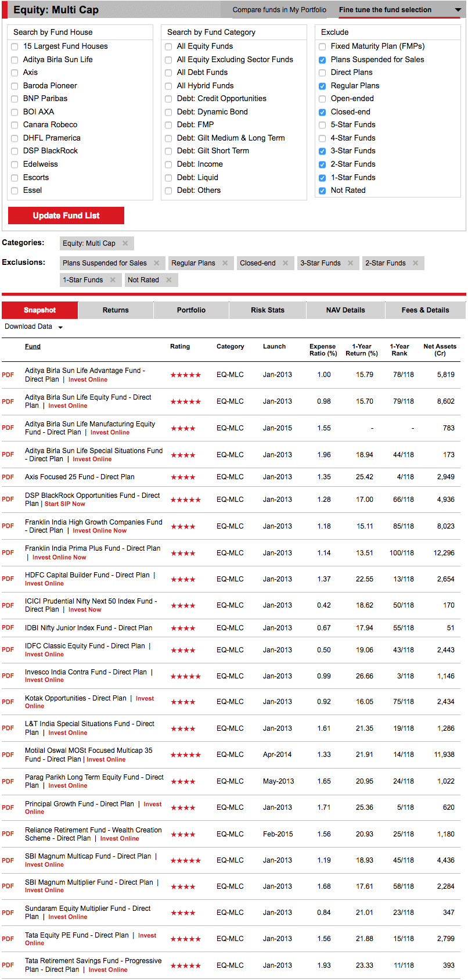The image size is (468, 980).
Task: Switch to the Returns tab
Action: click(116, 310)
